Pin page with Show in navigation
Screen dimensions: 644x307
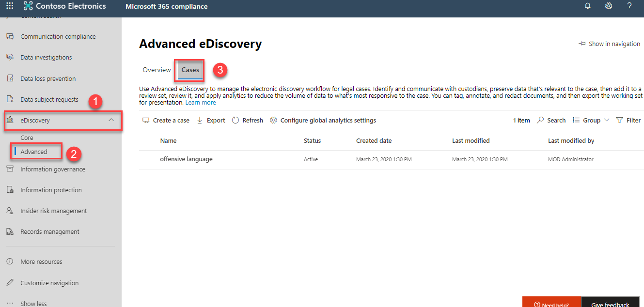[x=609, y=44]
